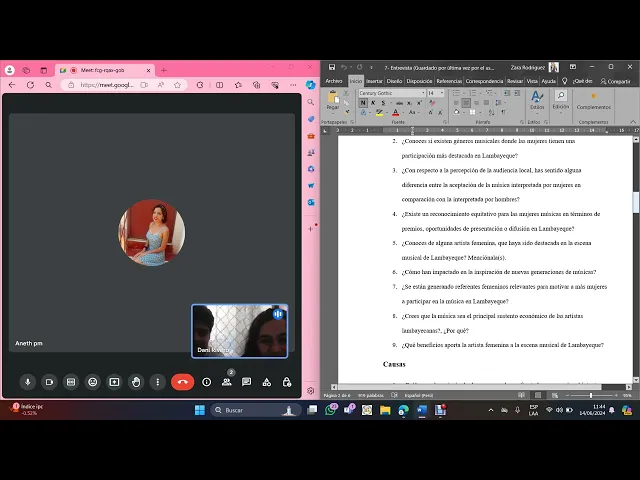Apply red font color
The width and height of the screenshot is (640, 480).
(x=396, y=112)
